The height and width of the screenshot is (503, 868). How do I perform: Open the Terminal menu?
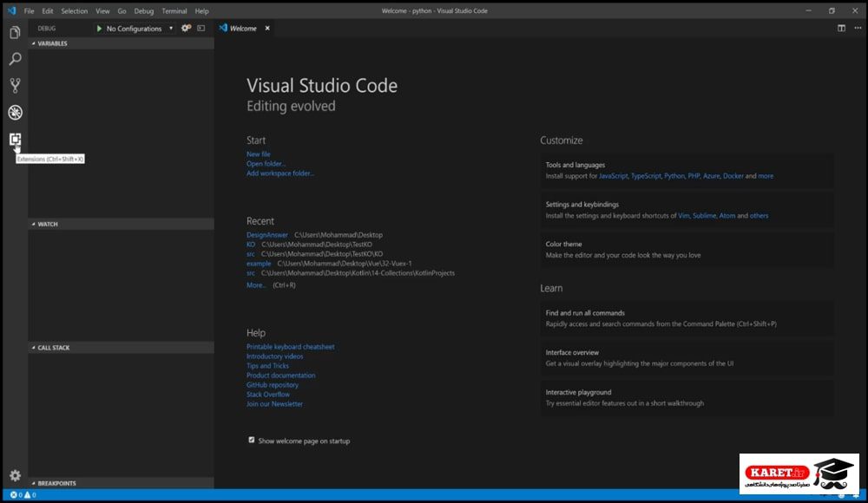[x=174, y=11]
